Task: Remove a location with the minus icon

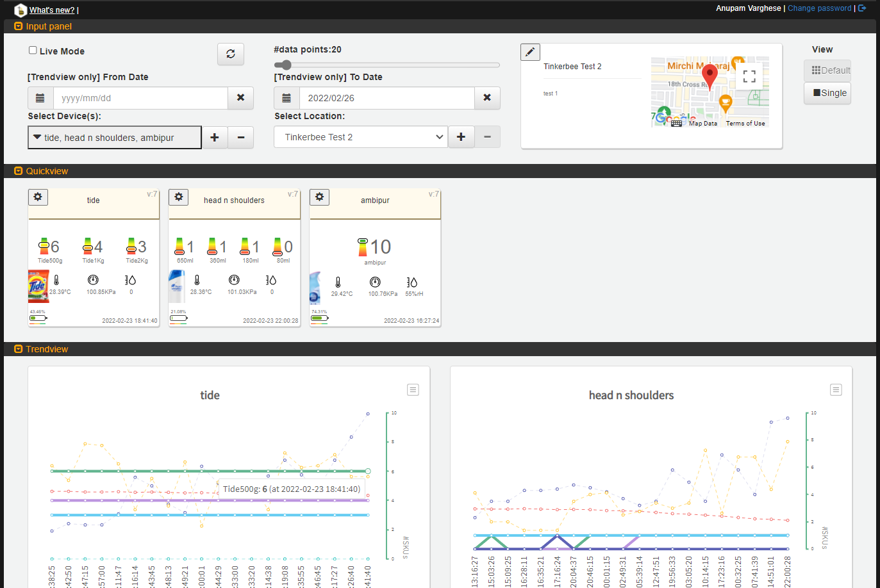Action: (487, 136)
